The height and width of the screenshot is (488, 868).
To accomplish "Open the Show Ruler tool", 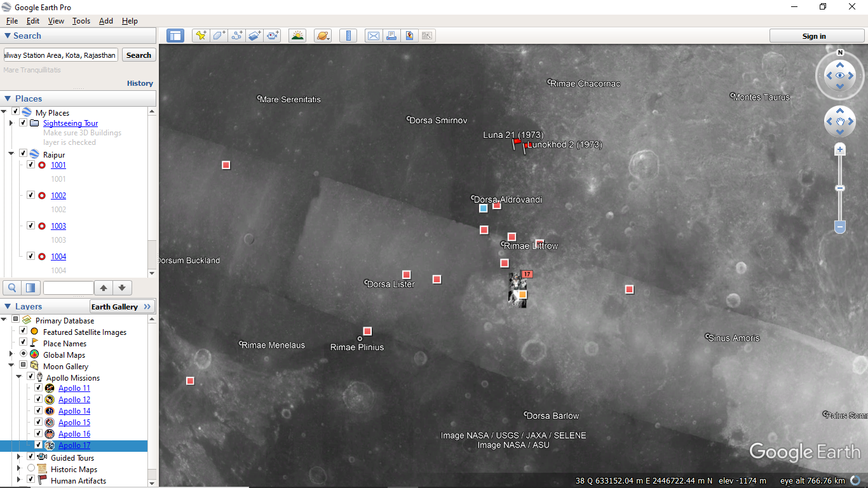I will point(348,36).
